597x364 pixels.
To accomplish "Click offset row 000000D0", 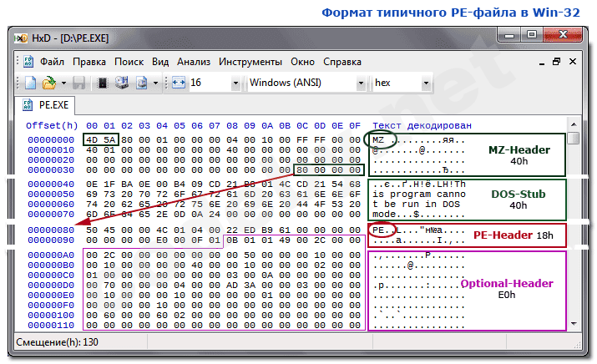I will click(x=51, y=286).
